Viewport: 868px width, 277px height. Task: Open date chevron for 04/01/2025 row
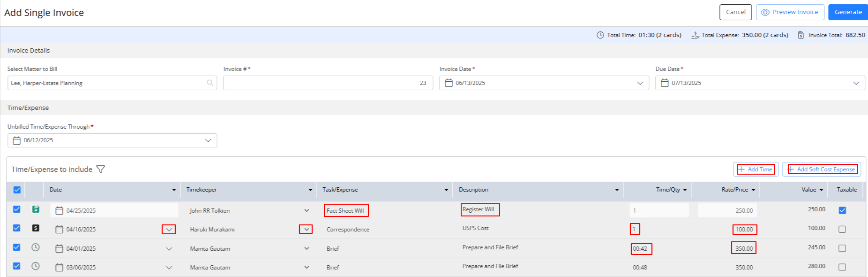pos(169,249)
